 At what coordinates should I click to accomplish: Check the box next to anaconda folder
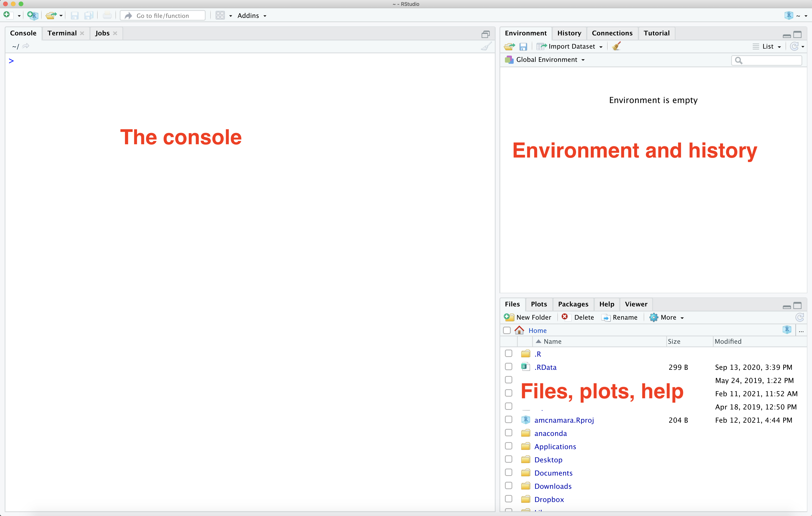[x=508, y=433]
